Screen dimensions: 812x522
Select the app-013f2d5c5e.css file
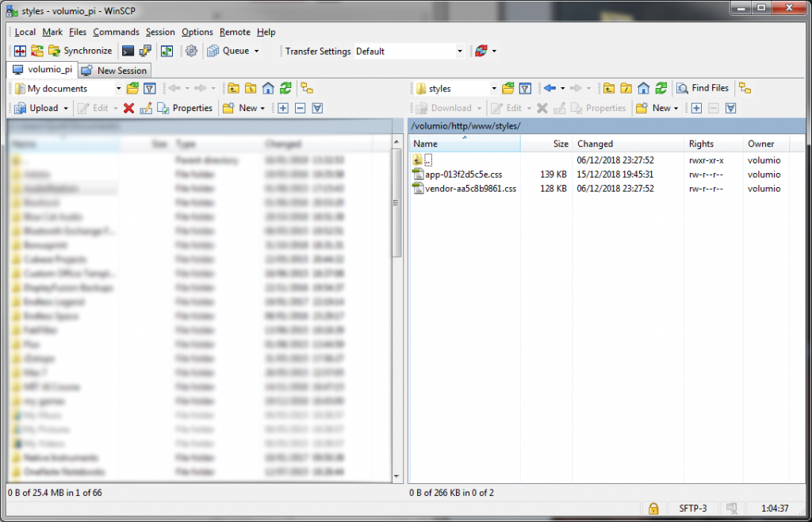click(458, 175)
